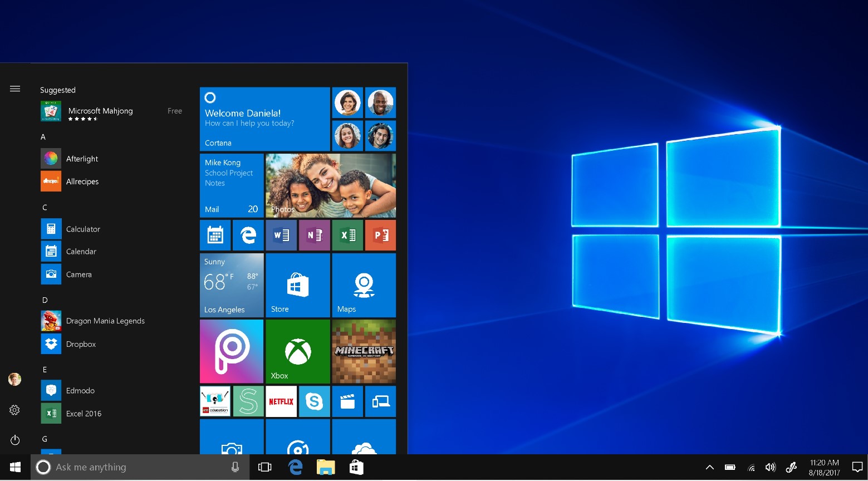
Task: Open the Movies & TV clapperboard tile
Action: click(x=347, y=401)
